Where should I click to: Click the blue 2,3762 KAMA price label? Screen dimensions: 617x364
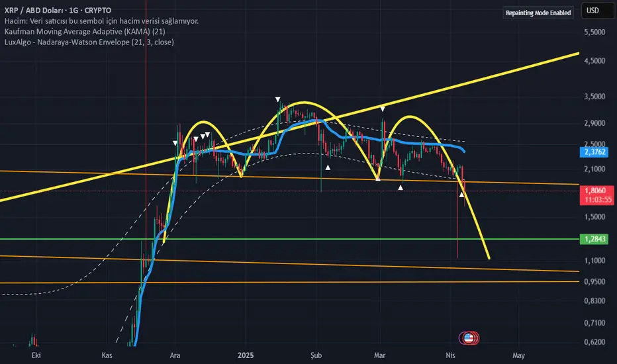pyautogui.click(x=594, y=152)
